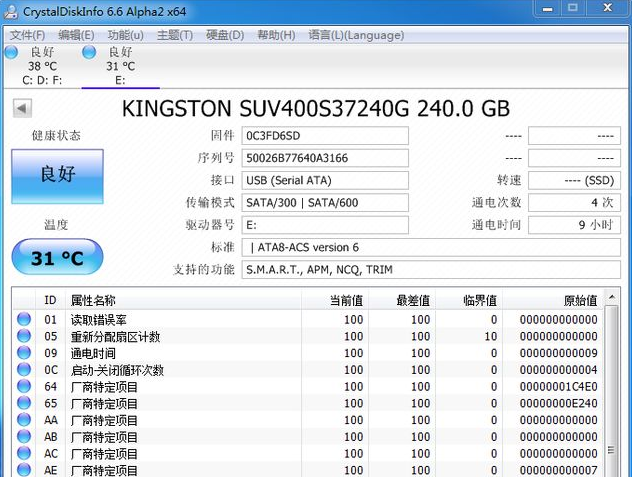The height and width of the screenshot is (477, 632).
Task: Click the blue status orb for drive C: D: F:
Action: pyautogui.click(x=11, y=52)
